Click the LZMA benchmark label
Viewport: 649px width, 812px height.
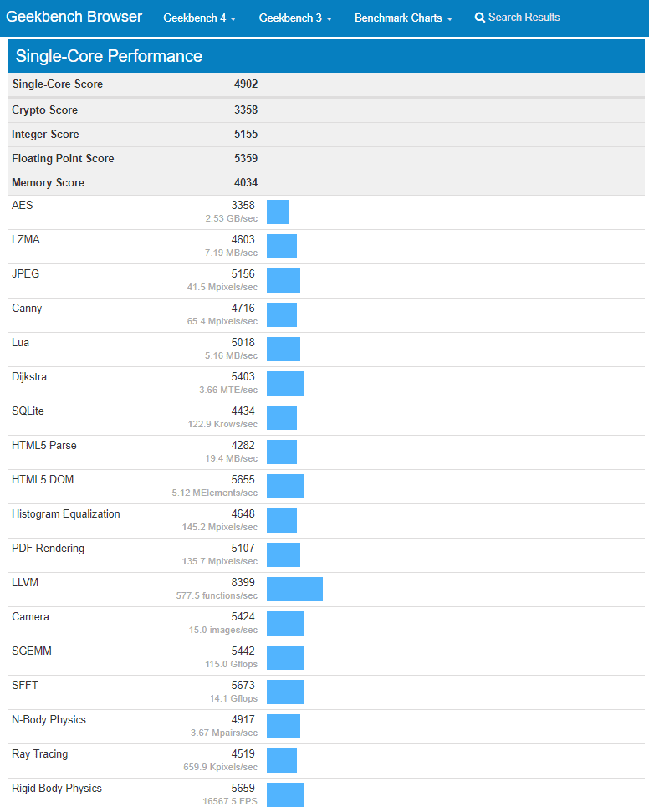click(26, 239)
